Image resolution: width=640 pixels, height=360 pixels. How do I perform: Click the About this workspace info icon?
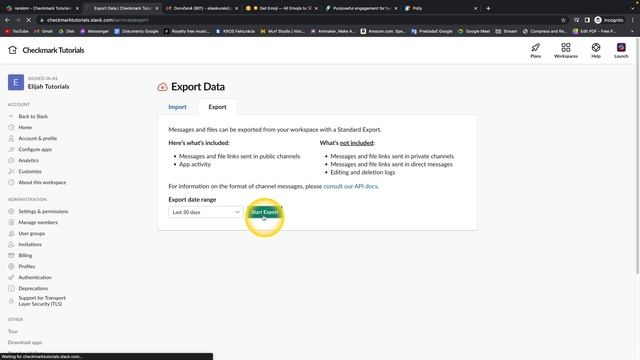click(x=11, y=182)
